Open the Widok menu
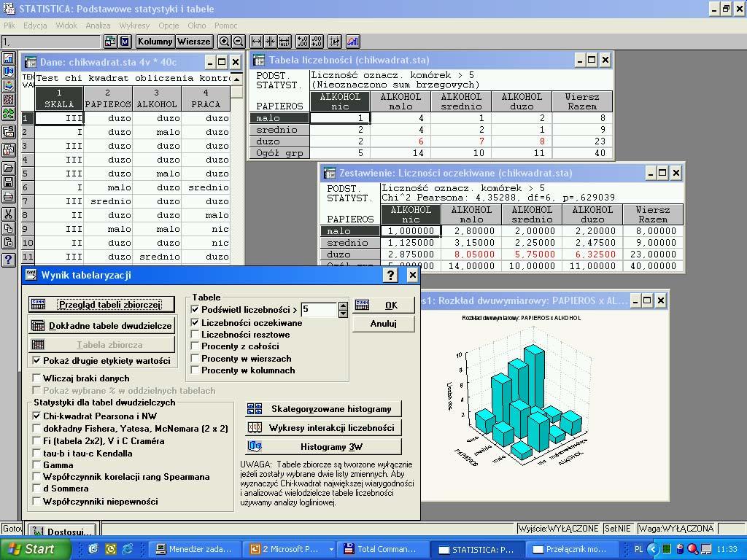The height and width of the screenshot is (560, 747). [66, 26]
